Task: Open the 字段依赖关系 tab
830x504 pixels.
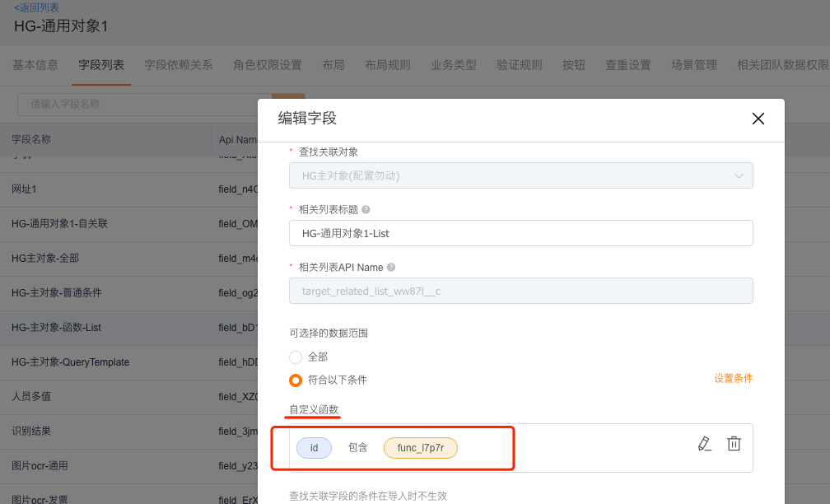Action: tap(179, 65)
